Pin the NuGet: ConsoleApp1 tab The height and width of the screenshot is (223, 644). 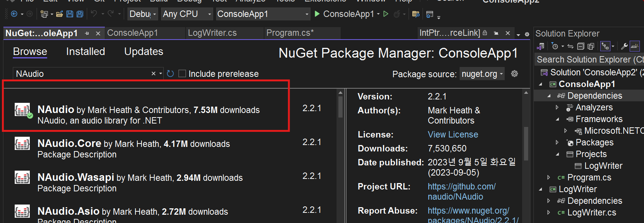87,33
